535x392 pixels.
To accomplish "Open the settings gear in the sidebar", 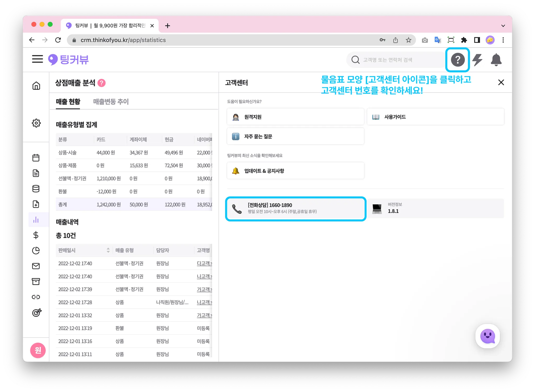I will coord(36,123).
